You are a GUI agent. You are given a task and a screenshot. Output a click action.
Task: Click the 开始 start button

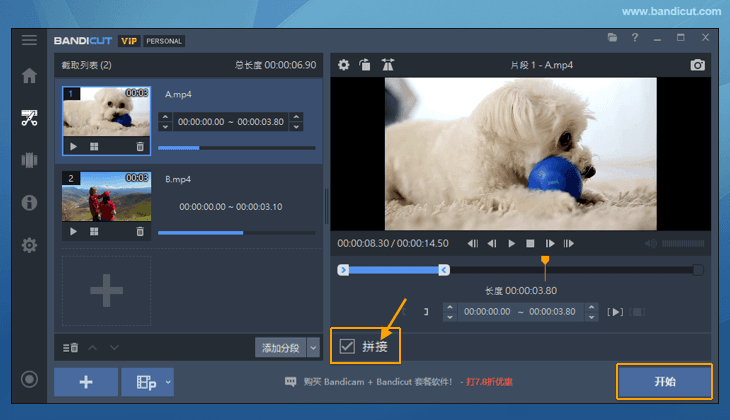point(664,382)
